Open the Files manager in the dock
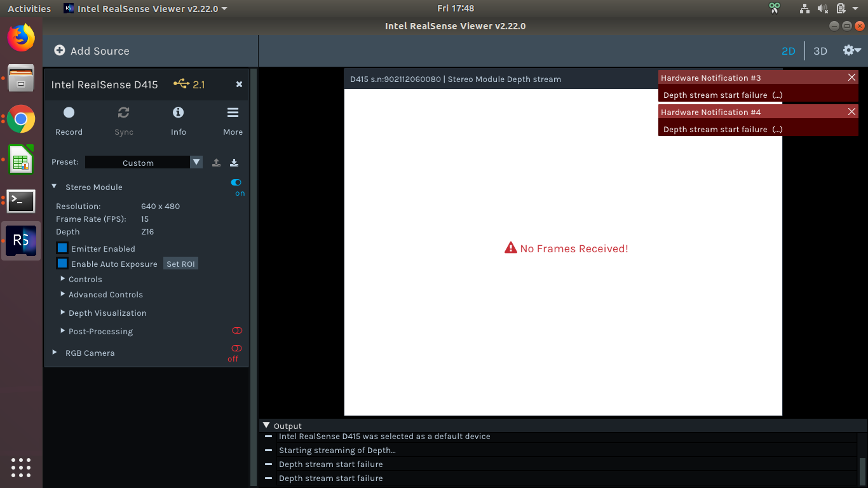Screen dimensions: 868x488 pos(21,78)
